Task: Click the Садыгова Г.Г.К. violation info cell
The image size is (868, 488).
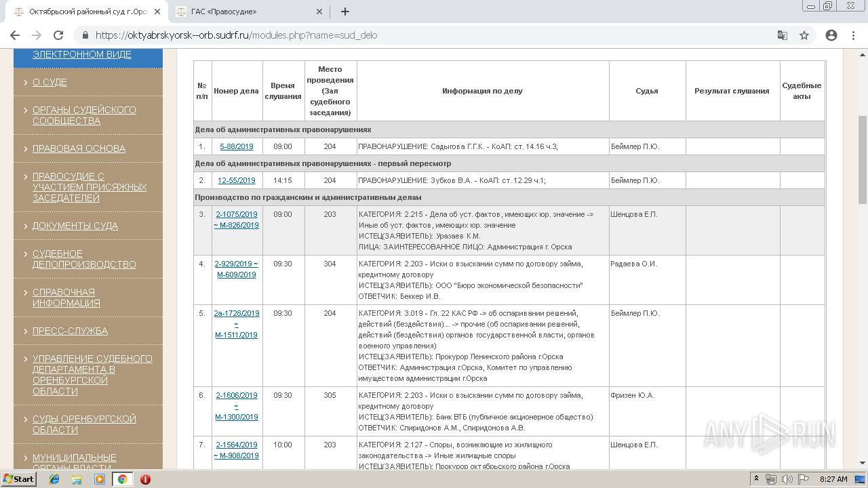Action: [x=483, y=146]
